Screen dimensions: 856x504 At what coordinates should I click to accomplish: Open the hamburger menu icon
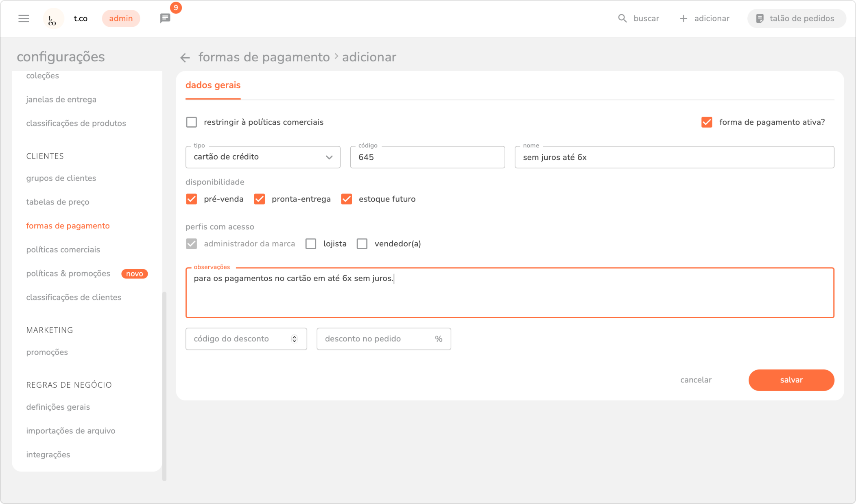(x=24, y=18)
